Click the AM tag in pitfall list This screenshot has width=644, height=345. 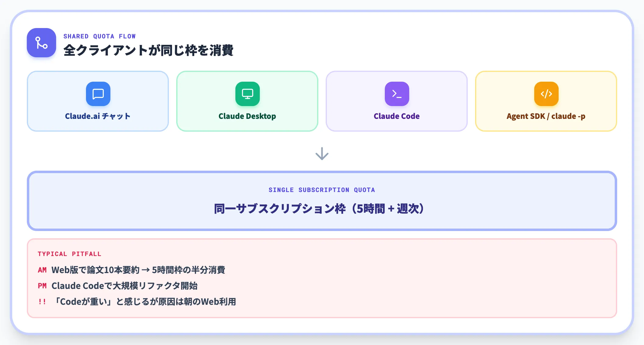tap(42, 270)
